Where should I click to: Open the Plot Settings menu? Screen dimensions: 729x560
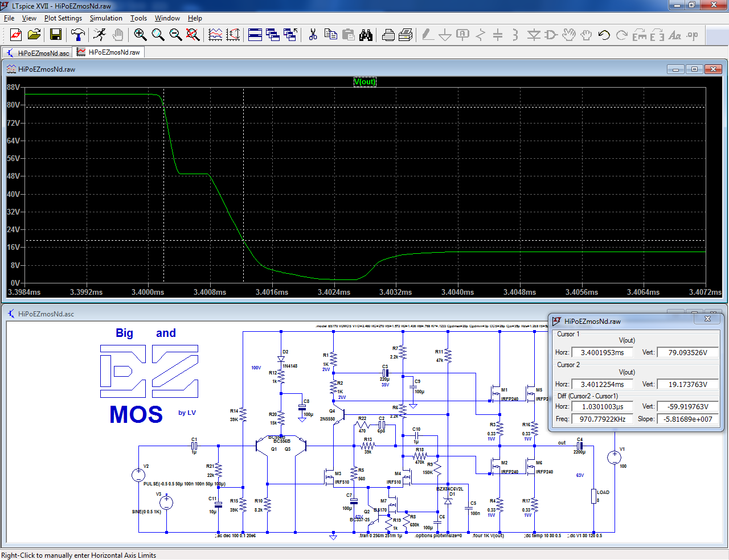click(63, 18)
